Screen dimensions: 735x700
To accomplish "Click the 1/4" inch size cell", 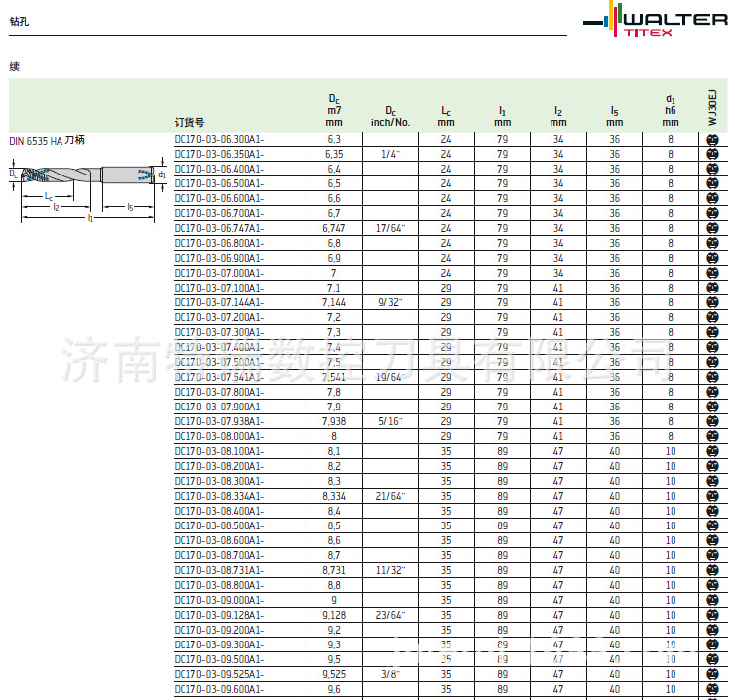I will click(x=390, y=154).
